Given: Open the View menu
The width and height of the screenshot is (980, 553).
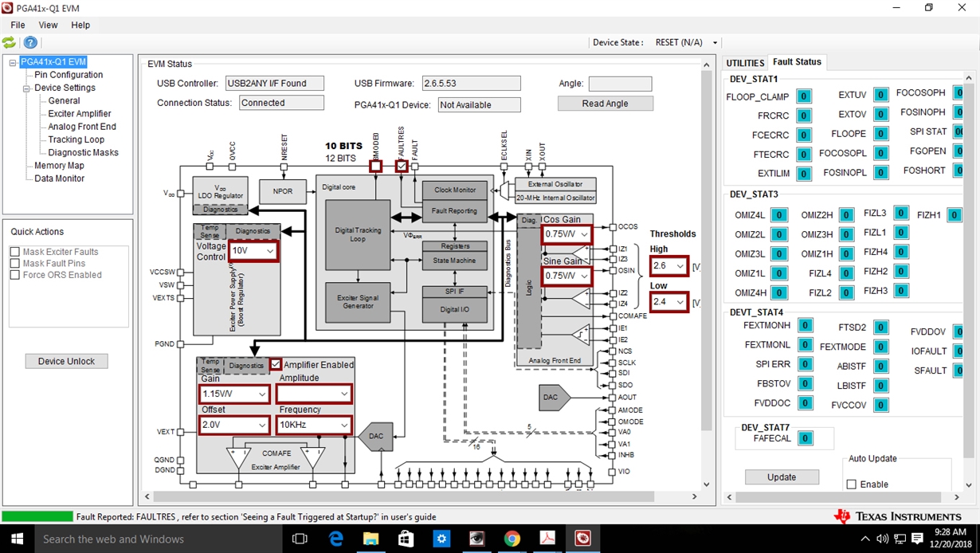Looking at the screenshot, I should tap(48, 25).
